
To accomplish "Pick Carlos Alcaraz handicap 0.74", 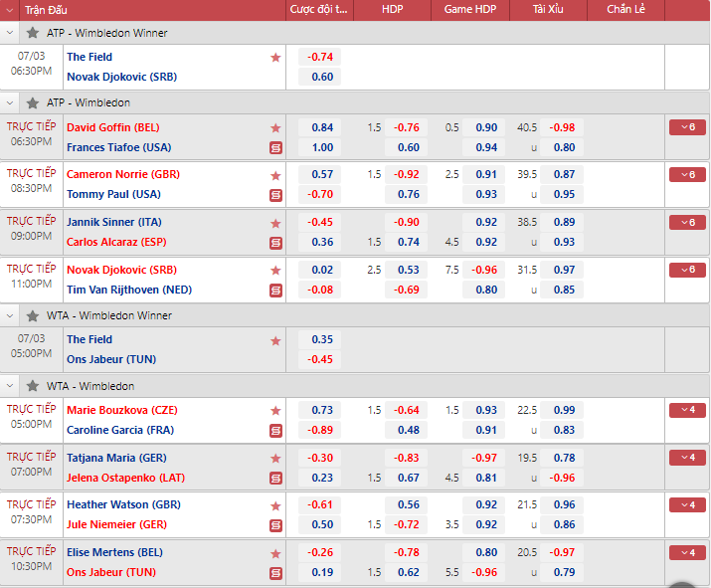I will click(x=407, y=243).
